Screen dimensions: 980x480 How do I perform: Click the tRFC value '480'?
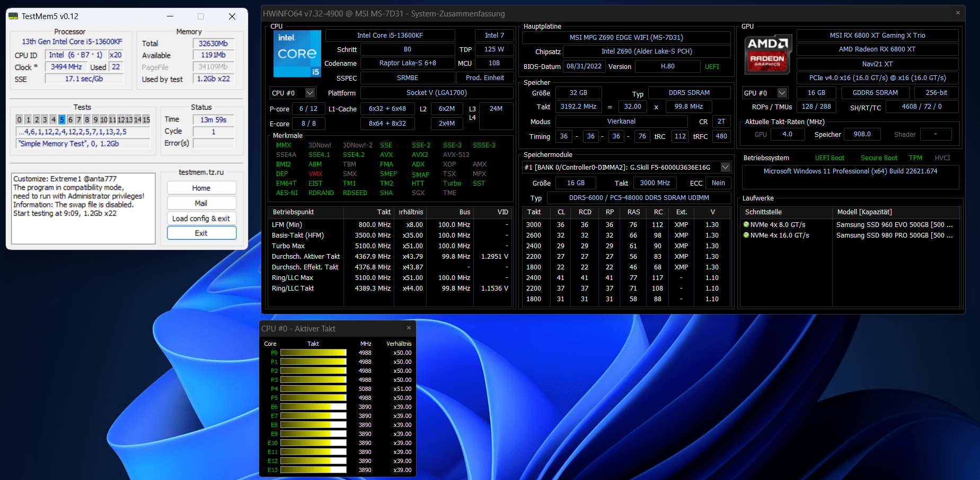pyautogui.click(x=721, y=136)
